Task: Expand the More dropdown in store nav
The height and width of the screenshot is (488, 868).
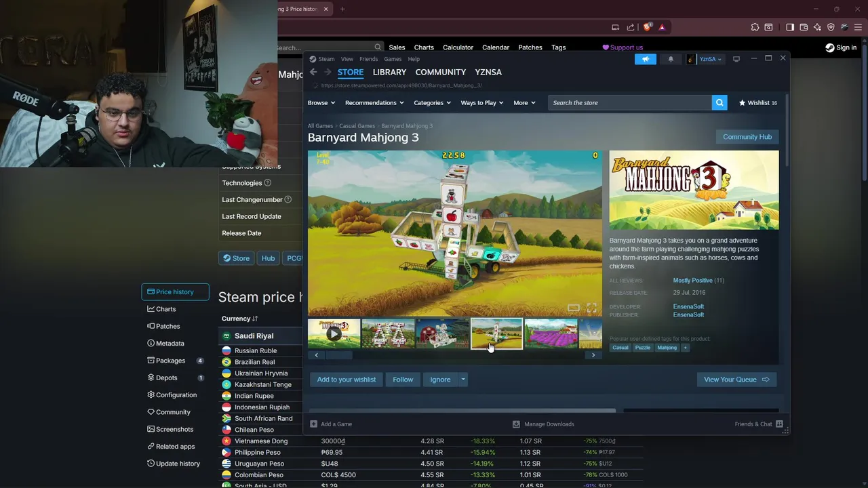Action: [x=524, y=102]
